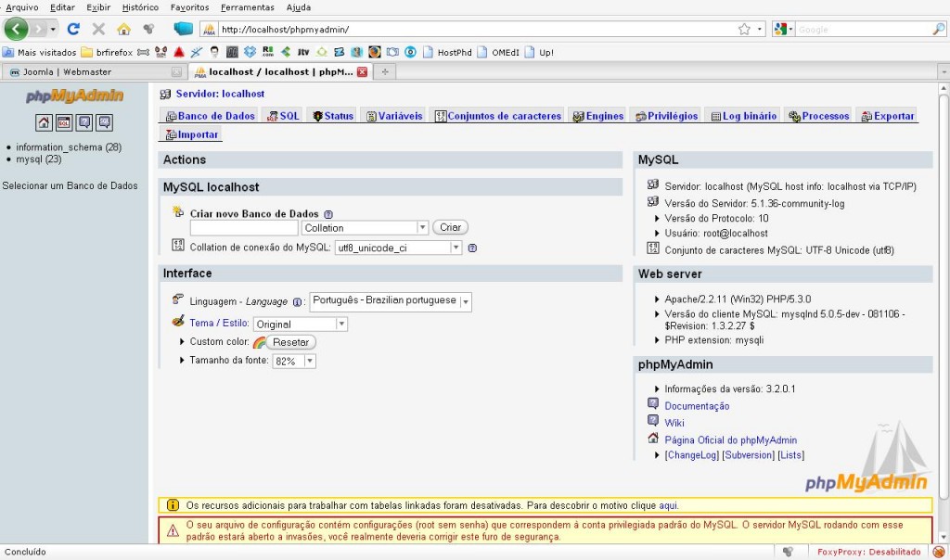Open the rainbow custom color picker
Screen dimensions: 950x560
coord(259,343)
